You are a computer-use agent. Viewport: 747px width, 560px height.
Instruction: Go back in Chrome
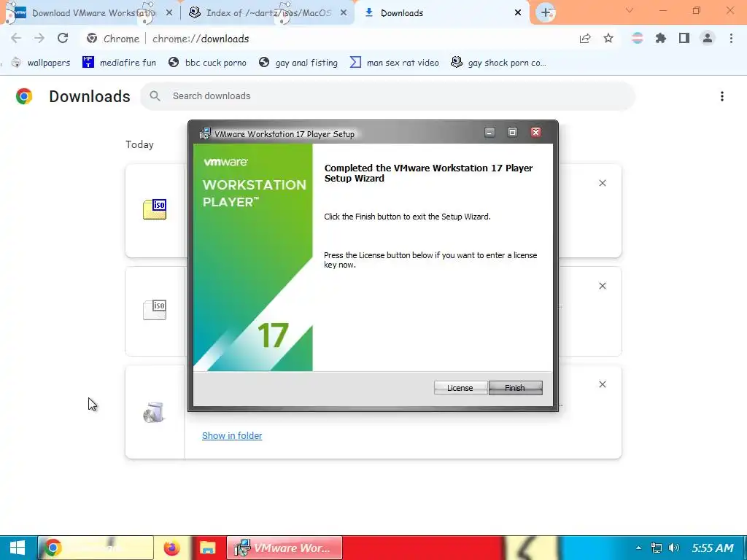click(x=16, y=39)
